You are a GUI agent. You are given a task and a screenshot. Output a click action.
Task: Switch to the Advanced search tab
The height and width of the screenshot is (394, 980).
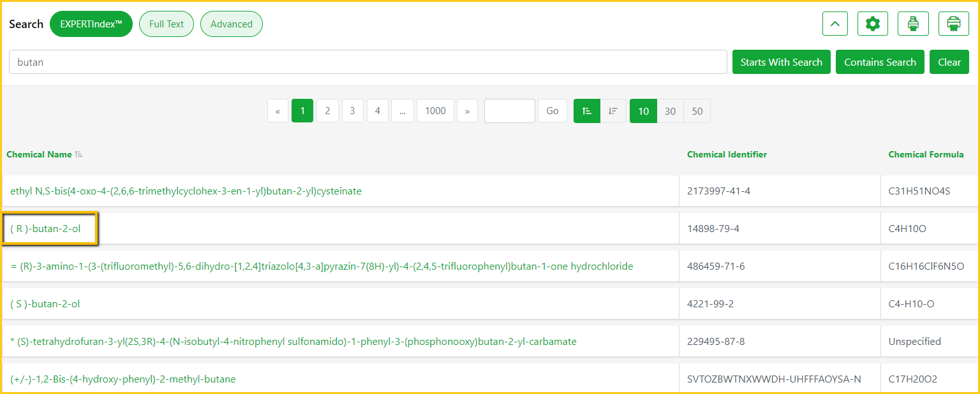pyautogui.click(x=232, y=24)
